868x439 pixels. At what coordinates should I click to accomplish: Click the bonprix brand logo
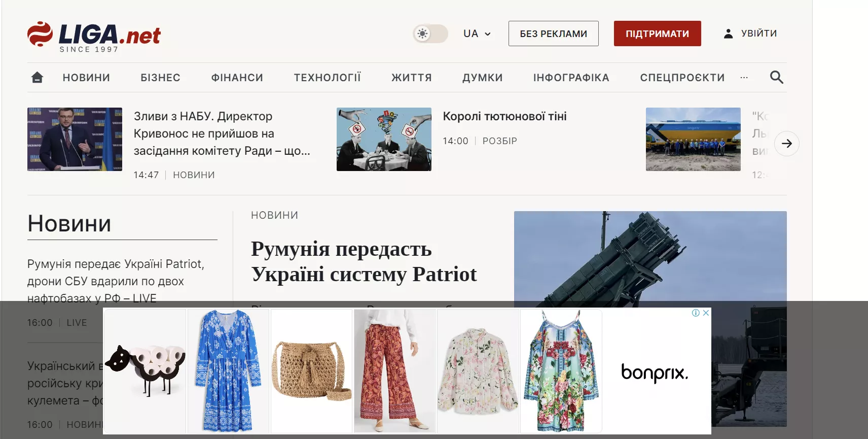point(655,373)
